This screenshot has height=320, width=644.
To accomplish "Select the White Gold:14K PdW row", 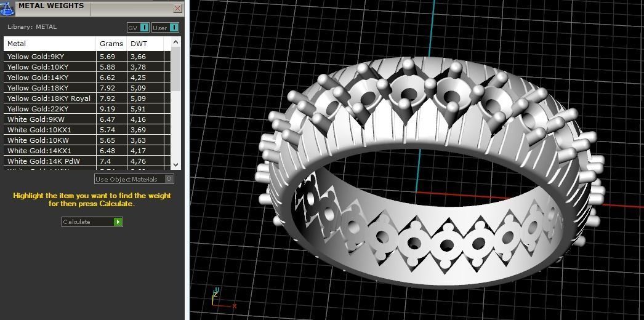I will pos(87,161).
